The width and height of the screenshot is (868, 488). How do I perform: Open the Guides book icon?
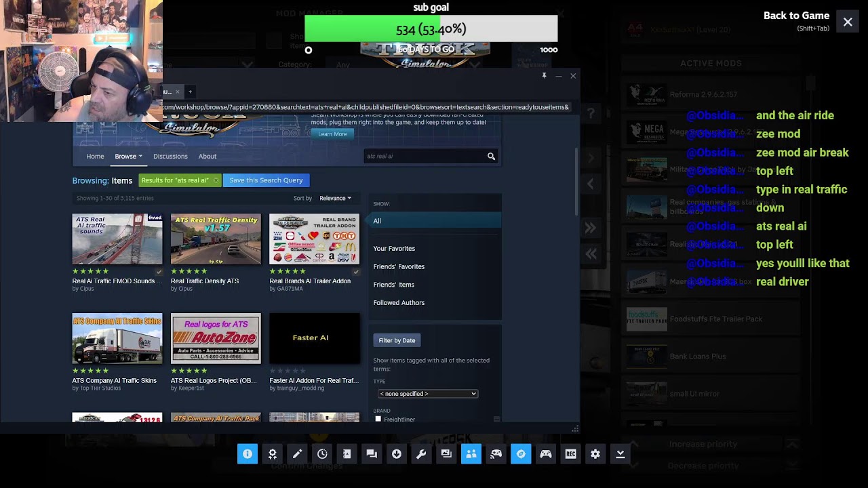tap(347, 454)
